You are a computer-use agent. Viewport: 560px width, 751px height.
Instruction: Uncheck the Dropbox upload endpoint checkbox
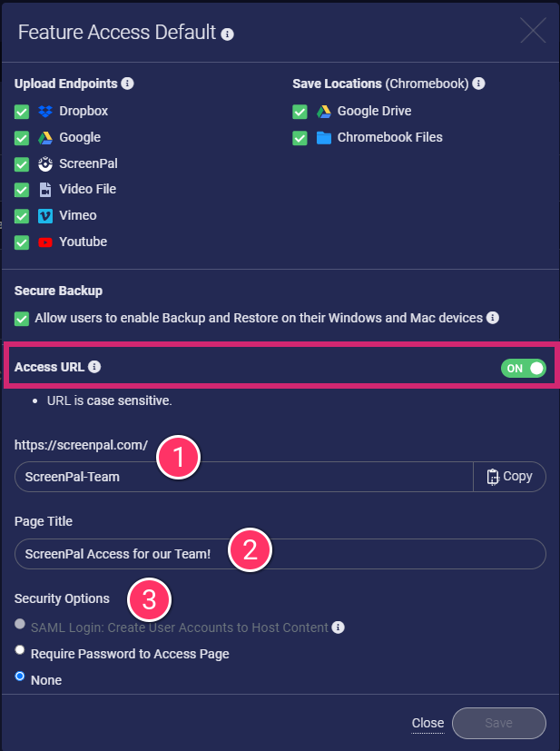pyautogui.click(x=22, y=112)
